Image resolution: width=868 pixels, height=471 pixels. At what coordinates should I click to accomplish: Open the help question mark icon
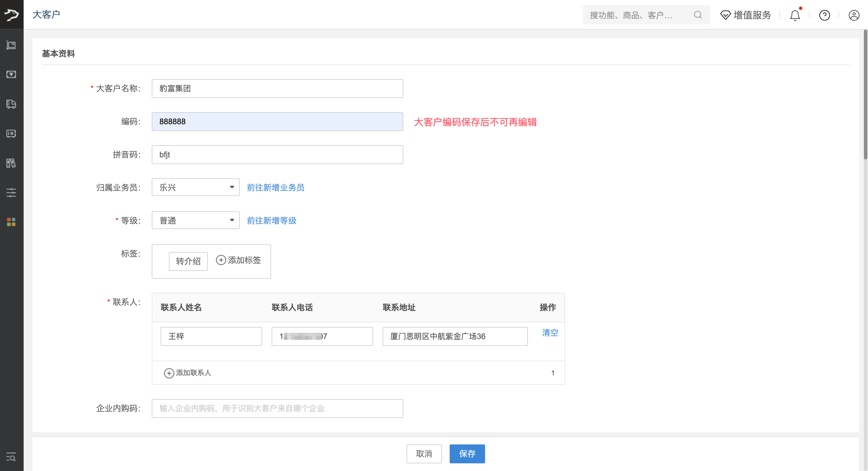pyautogui.click(x=824, y=15)
